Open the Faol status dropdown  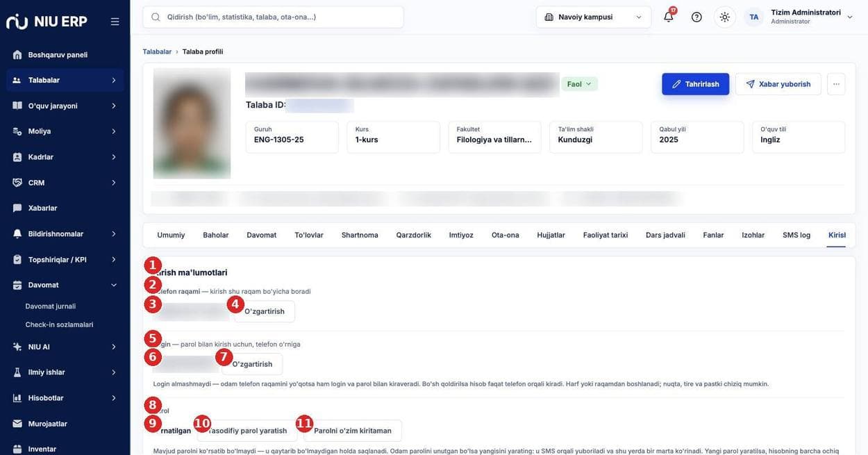pos(579,84)
